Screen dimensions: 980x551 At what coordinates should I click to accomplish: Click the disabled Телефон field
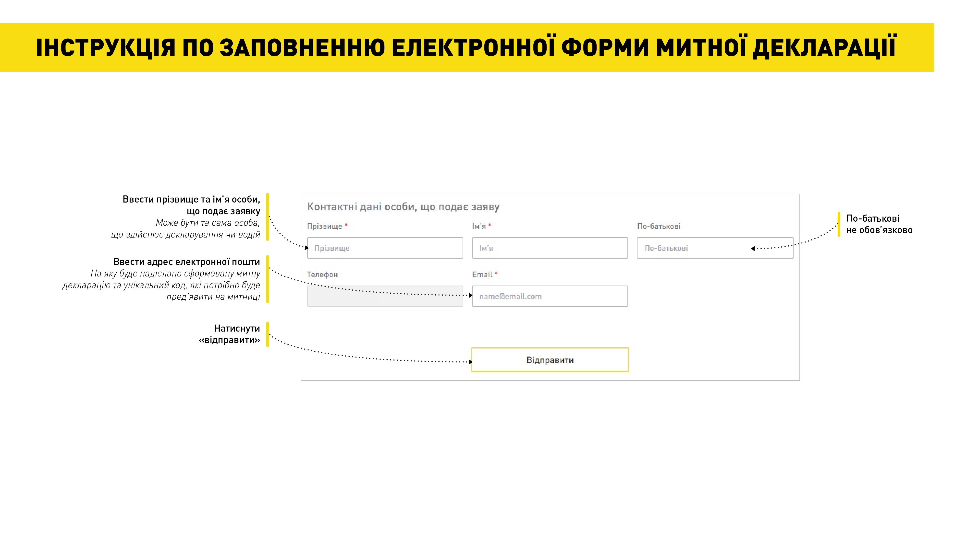coord(385,296)
